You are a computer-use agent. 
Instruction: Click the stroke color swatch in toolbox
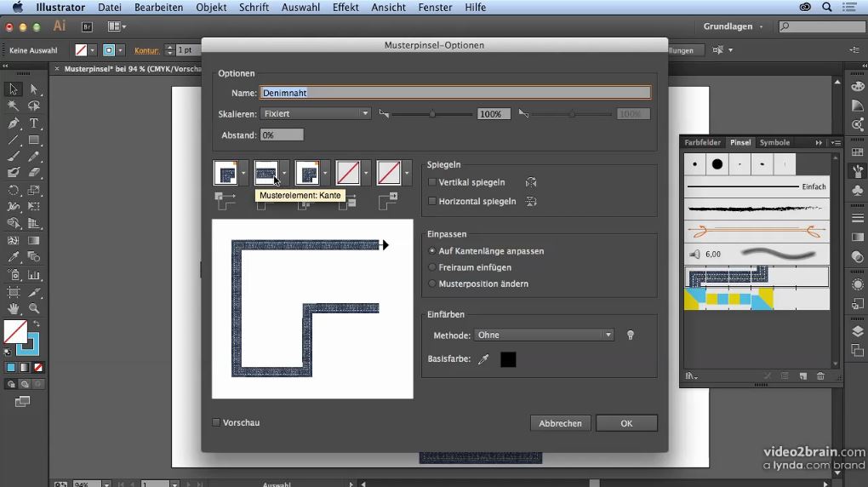[29, 343]
